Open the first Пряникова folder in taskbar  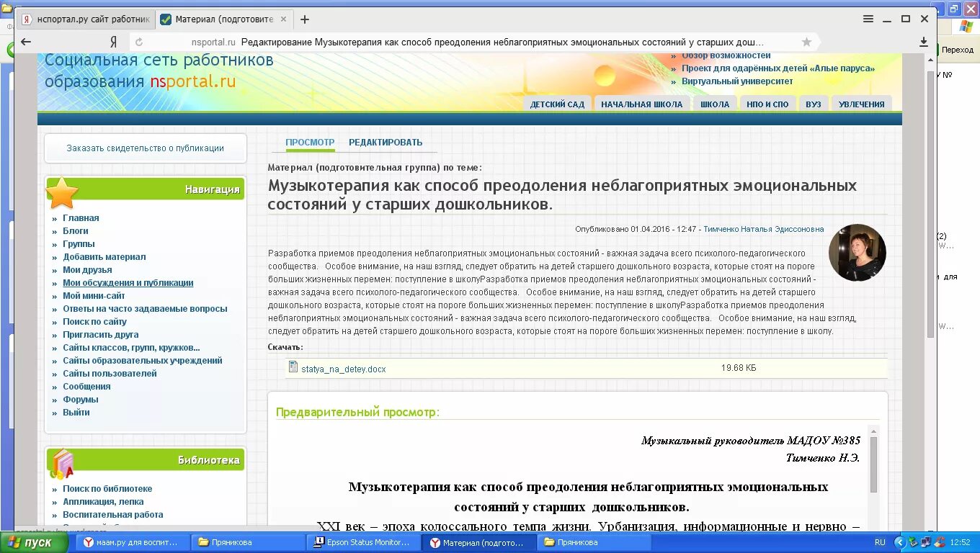click(x=248, y=542)
